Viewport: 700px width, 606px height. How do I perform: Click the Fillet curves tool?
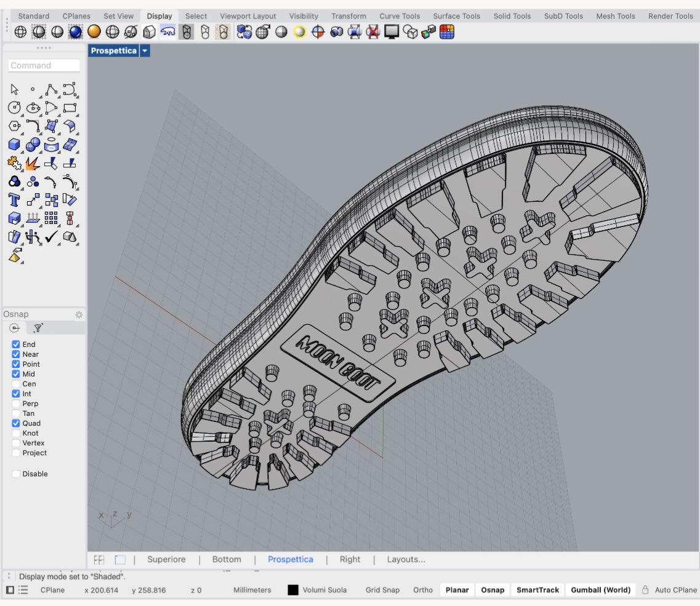pos(33,126)
